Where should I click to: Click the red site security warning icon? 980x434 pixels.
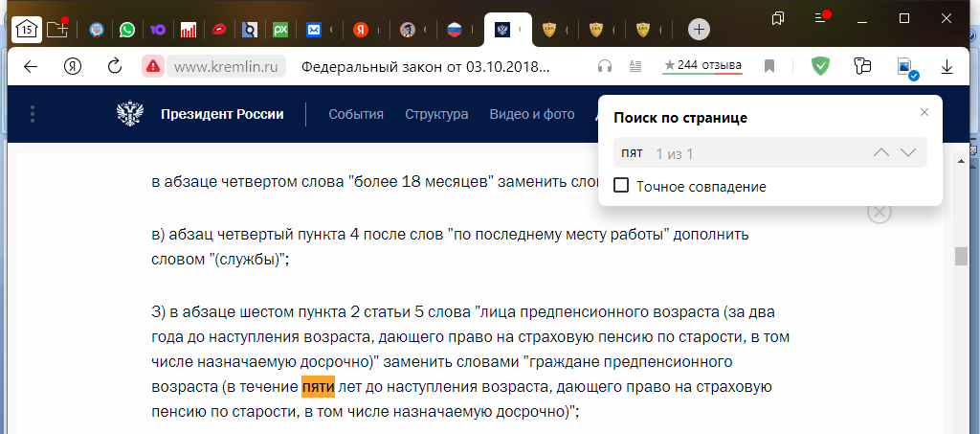point(152,66)
